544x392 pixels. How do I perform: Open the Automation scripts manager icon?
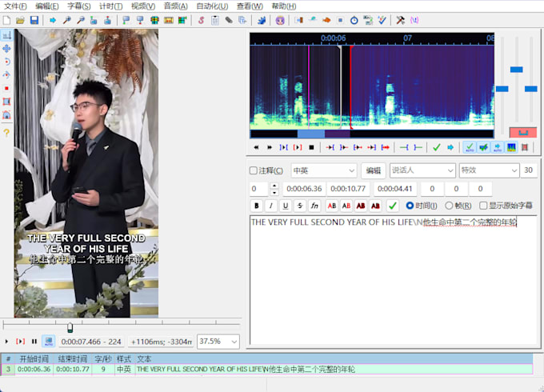[x=262, y=20]
